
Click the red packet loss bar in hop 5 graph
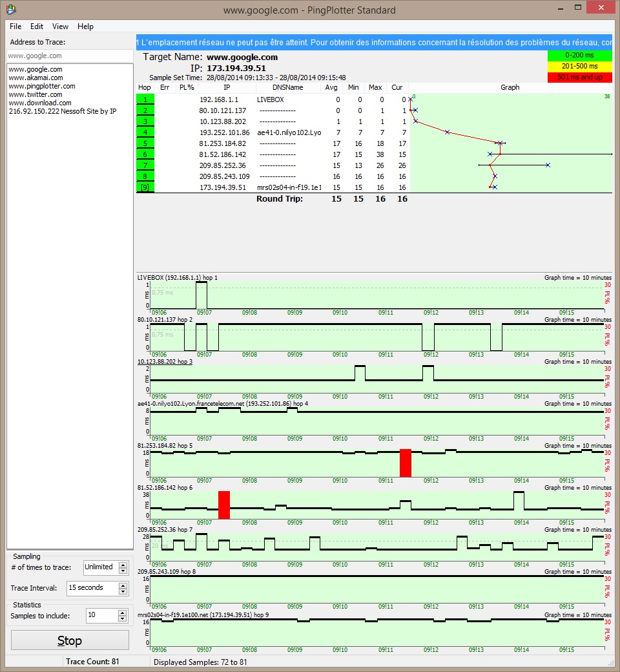click(406, 463)
